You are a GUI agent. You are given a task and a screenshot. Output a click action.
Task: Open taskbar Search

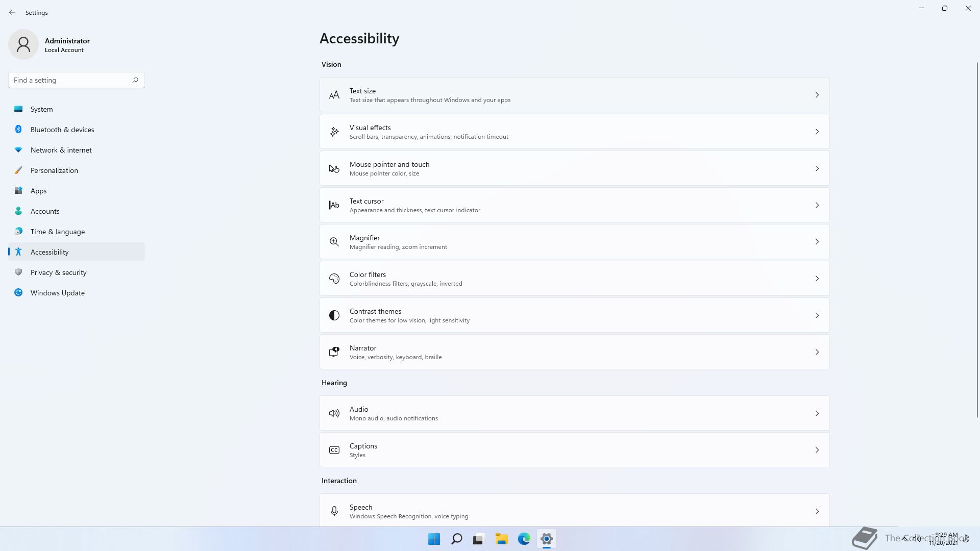pyautogui.click(x=457, y=539)
